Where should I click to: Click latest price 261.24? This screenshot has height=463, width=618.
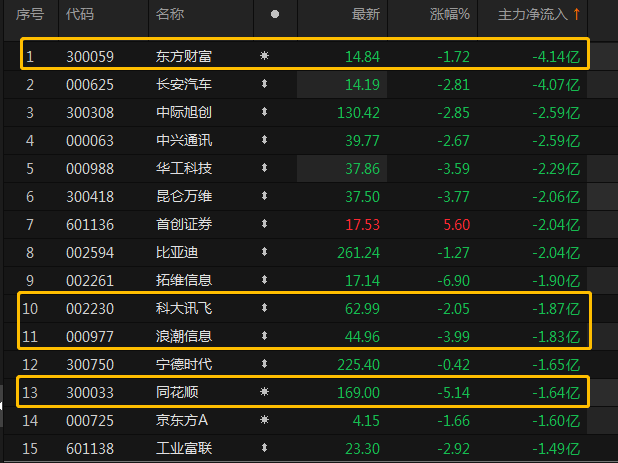pyautogui.click(x=358, y=253)
